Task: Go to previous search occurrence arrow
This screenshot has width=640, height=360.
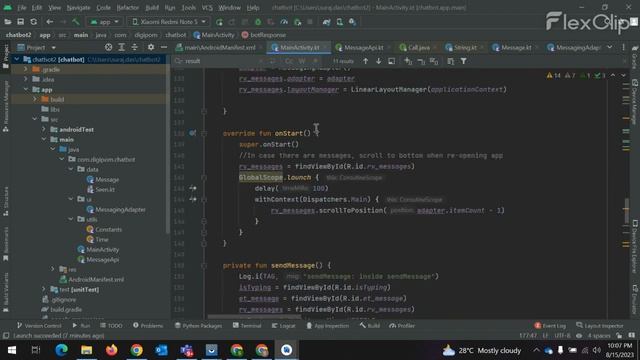Action: click(366, 61)
